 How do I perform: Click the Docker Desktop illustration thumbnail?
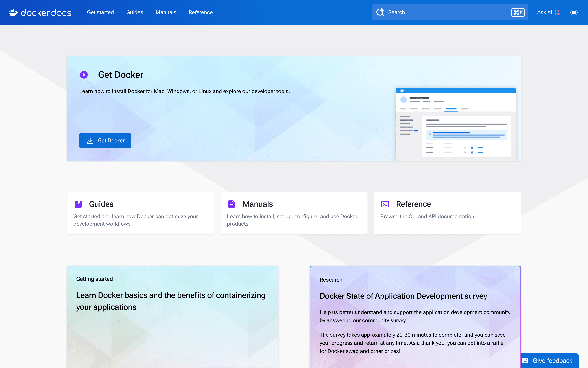click(x=456, y=124)
